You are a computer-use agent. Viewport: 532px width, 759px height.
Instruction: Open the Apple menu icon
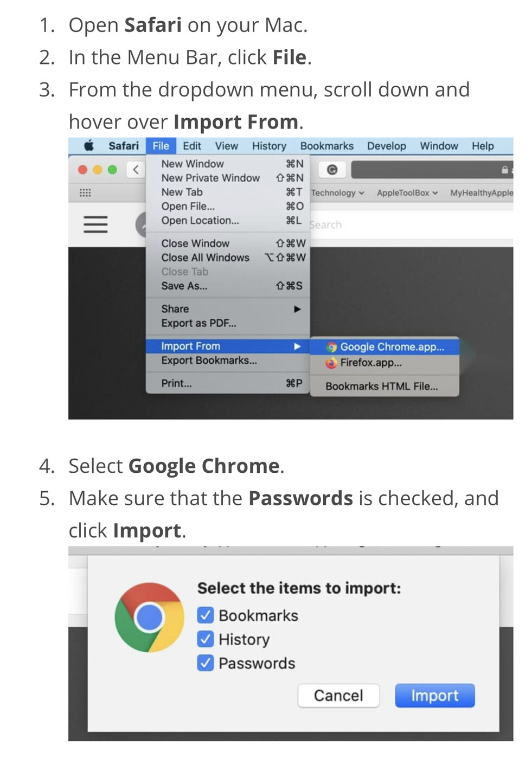(x=89, y=145)
